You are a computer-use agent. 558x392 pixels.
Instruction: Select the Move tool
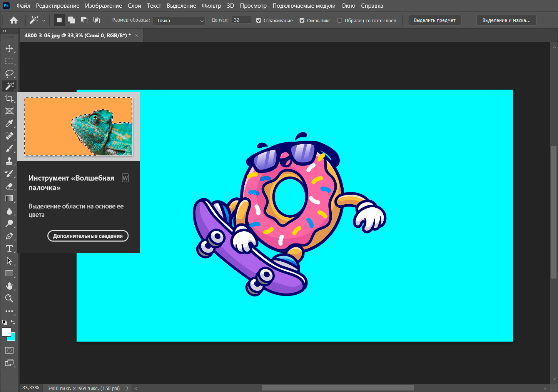point(9,48)
